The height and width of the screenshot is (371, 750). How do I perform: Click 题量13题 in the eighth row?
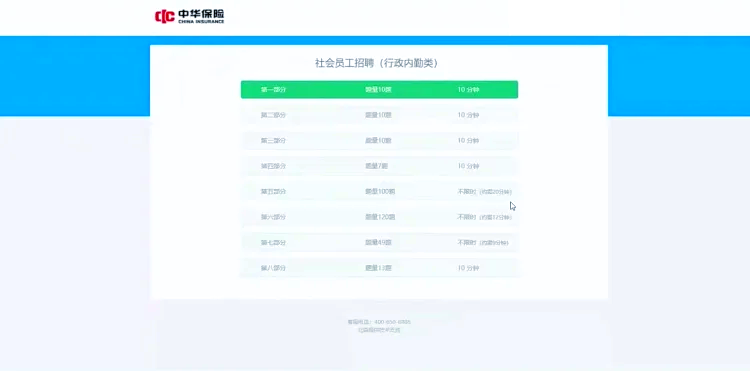point(378,268)
